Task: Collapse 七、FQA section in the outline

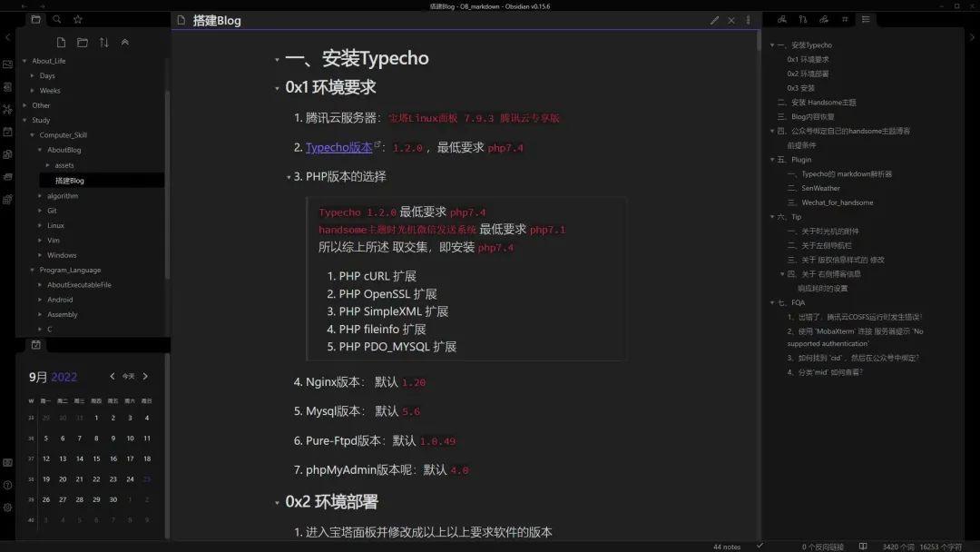Action: coord(772,302)
